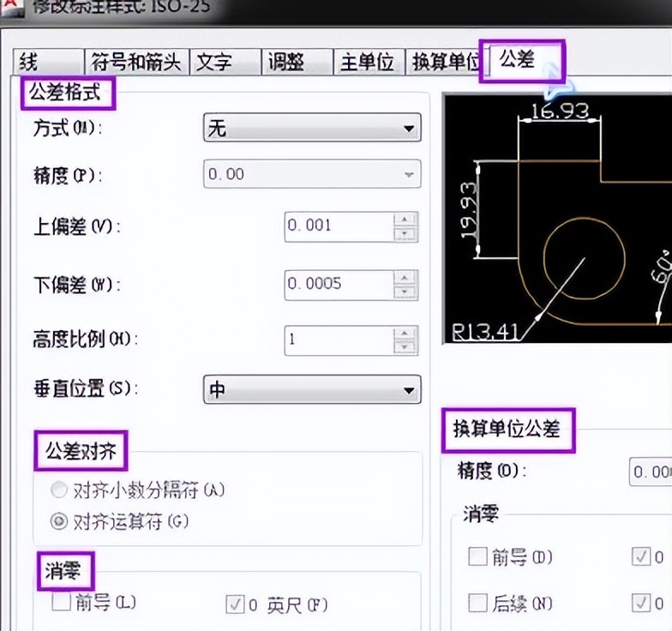Screen dimensions: 672x631
Task: Select the 公差 tab
Action: [521, 60]
